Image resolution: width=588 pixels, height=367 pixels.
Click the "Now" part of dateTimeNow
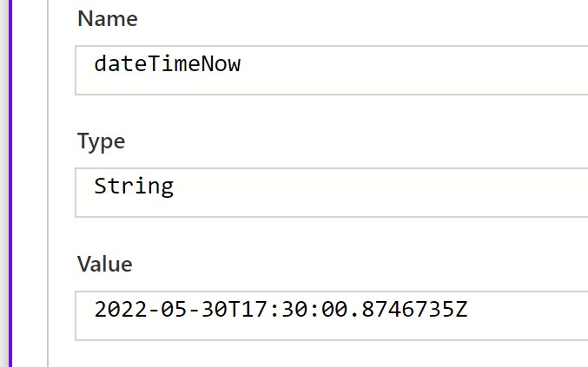(x=223, y=63)
